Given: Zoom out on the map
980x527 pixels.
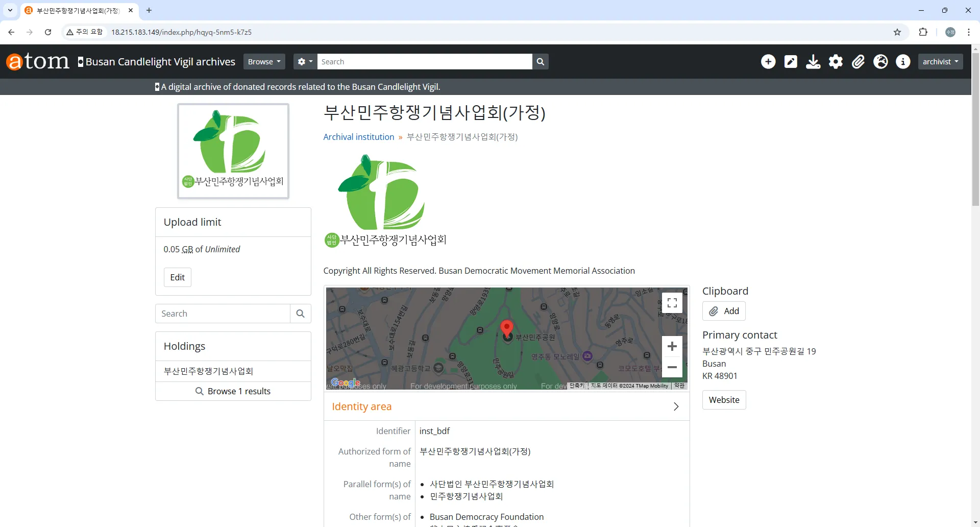Looking at the screenshot, I should 672,367.
